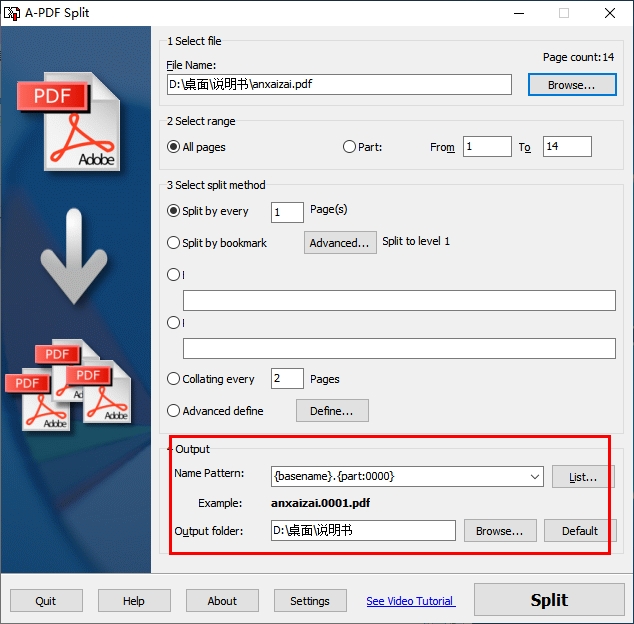Screen dimensions: 634x624
Task: Click the File Name path field
Action: (339, 84)
